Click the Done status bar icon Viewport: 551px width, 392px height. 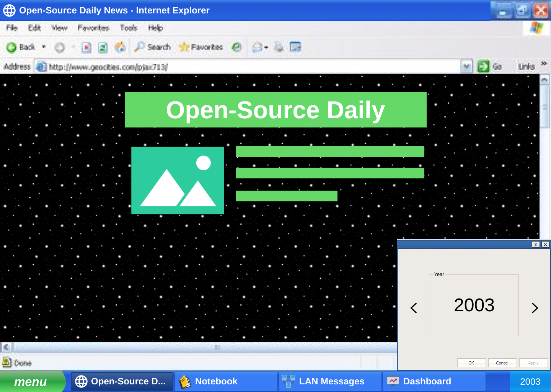click(x=7, y=362)
